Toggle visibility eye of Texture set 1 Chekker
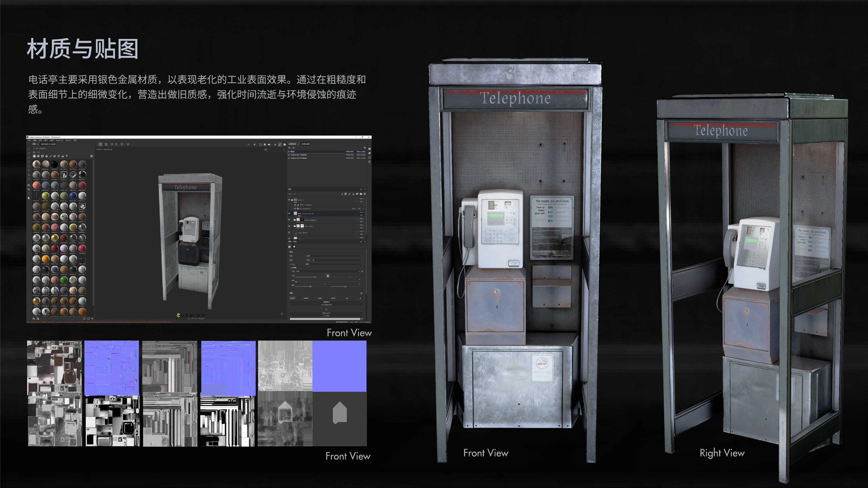Screen dimensions: 868x488 point(289,155)
